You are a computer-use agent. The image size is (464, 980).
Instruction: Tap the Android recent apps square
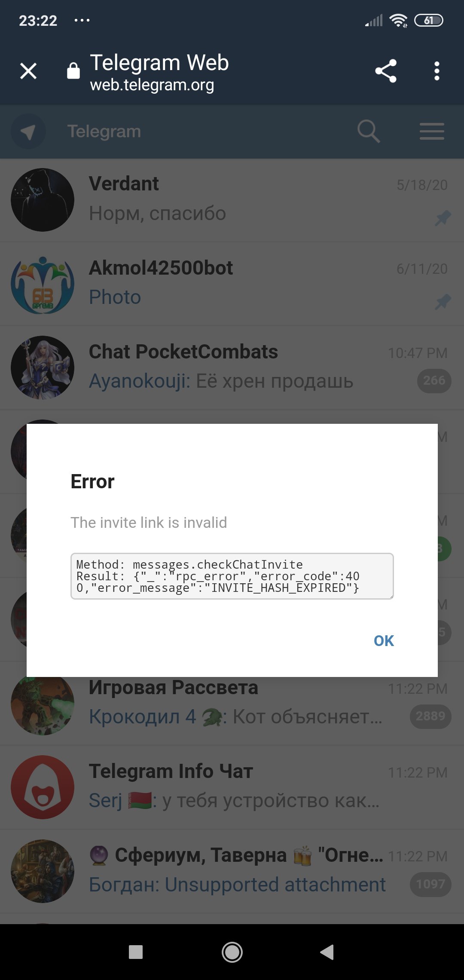(x=136, y=952)
